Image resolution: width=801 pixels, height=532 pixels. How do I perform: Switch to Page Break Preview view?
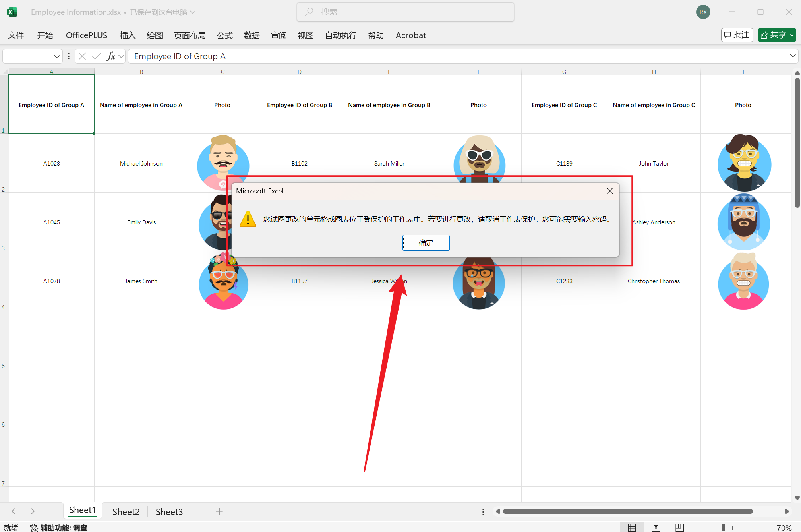679,527
